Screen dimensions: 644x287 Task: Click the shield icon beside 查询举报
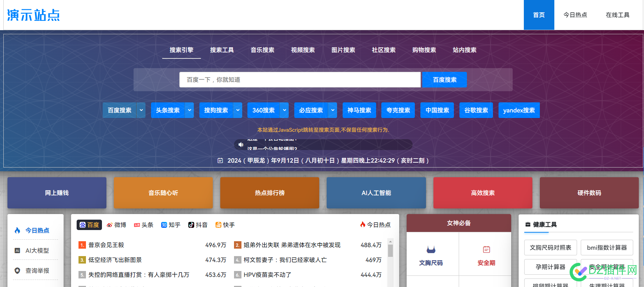pos(17,271)
